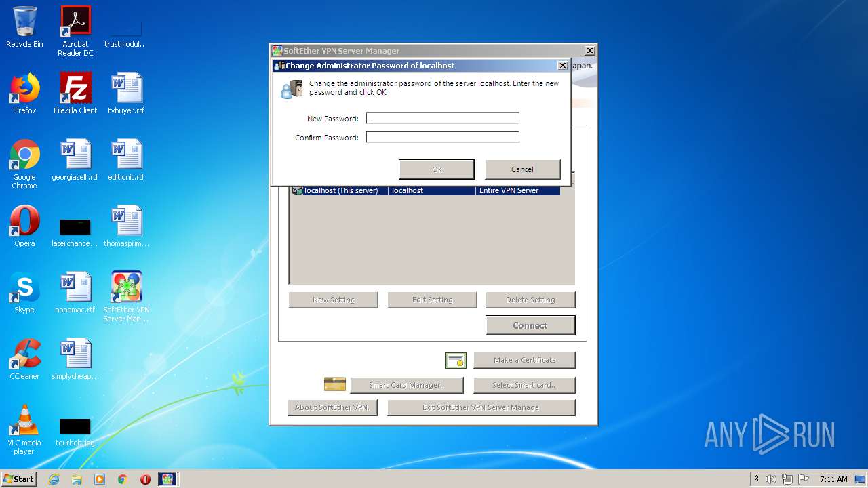Open Internet Explorer from taskbar
The width and height of the screenshot is (868, 488).
[54, 479]
